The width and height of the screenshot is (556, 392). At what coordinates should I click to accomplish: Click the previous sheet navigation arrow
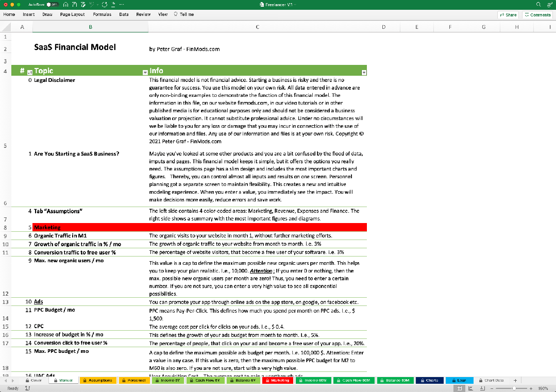5,380
